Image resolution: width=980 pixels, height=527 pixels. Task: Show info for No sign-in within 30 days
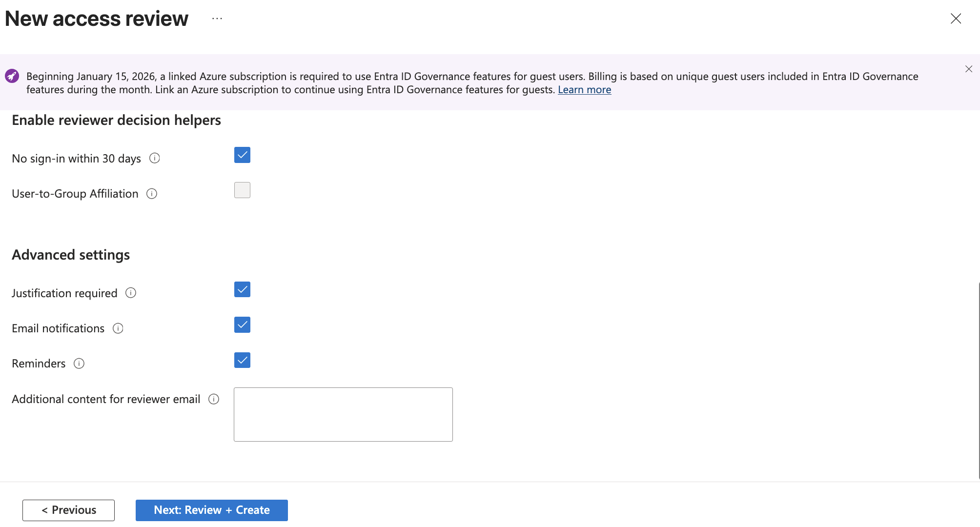(x=155, y=158)
